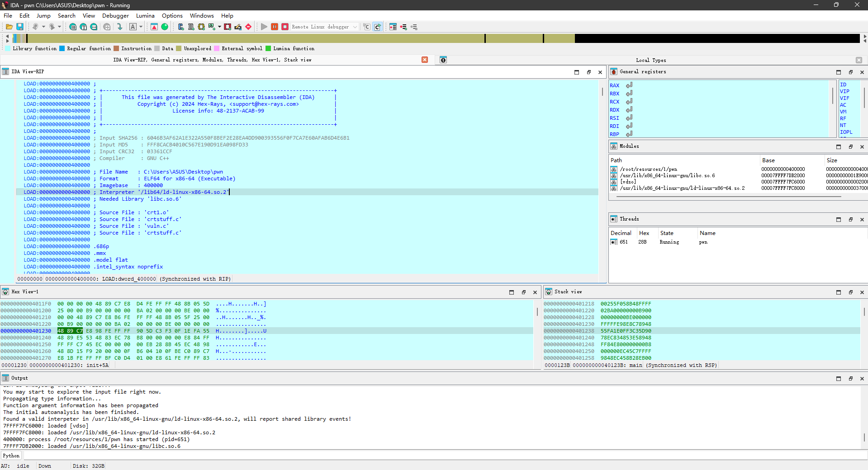Select the /root/resources/1/pwn module row
This screenshot has width=868, height=470.
pos(738,169)
